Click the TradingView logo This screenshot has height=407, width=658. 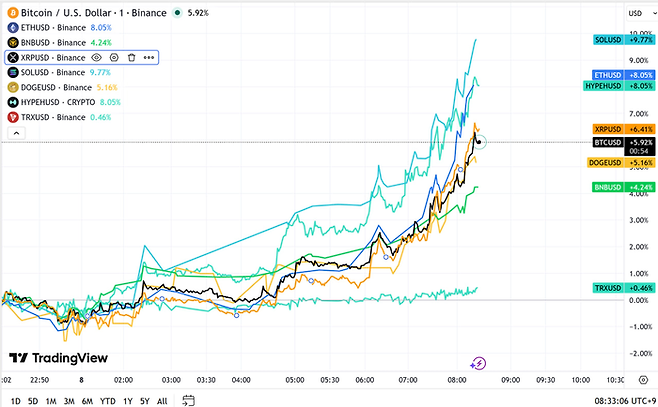pos(48,358)
